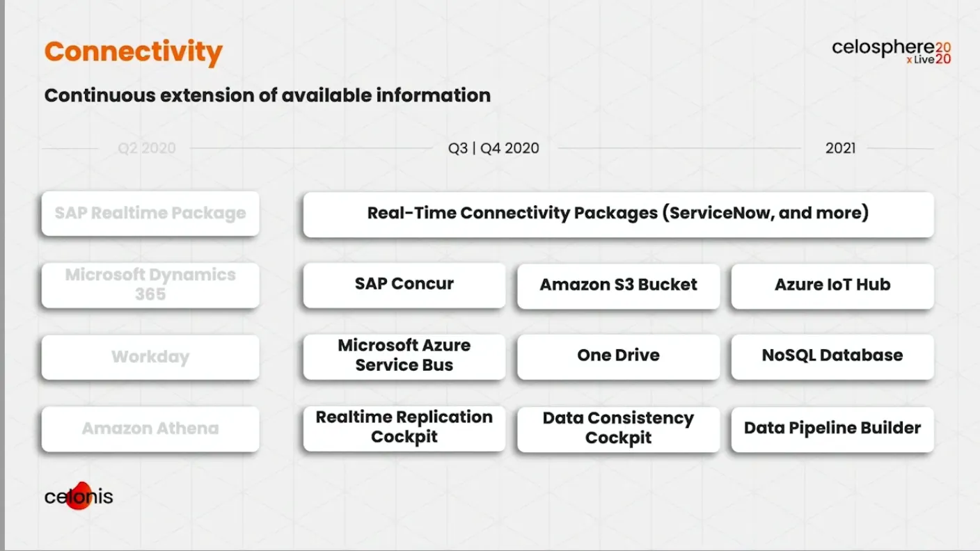Select the Microsoft Dynamics 365 box
Image resolution: width=980 pixels, height=551 pixels.
[x=150, y=285]
